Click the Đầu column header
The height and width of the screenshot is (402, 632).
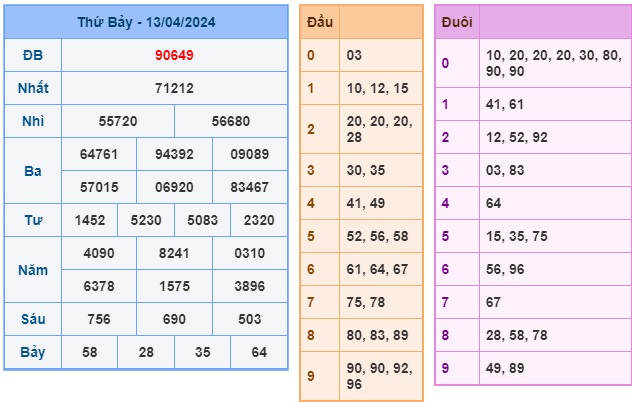click(x=320, y=22)
